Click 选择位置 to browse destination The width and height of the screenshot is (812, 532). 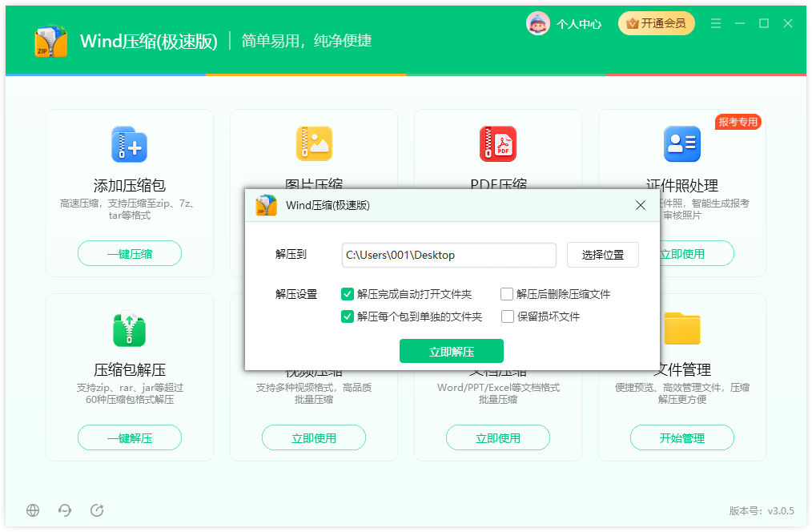(x=603, y=255)
